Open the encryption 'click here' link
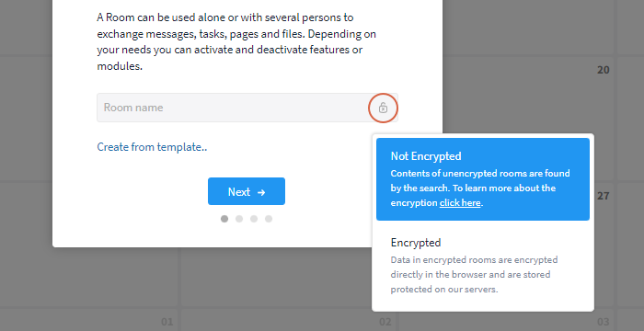This screenshot has width=644, height=331. (460, 203)
